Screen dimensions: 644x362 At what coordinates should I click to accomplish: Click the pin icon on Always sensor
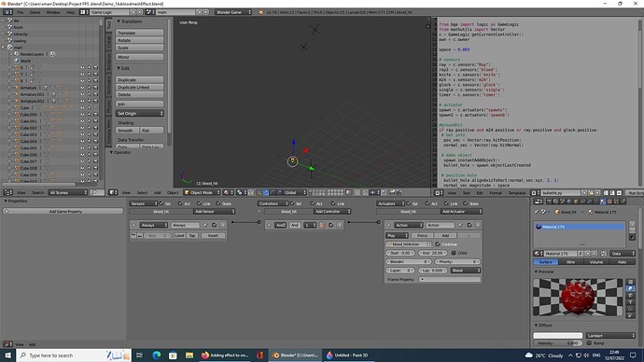click(x=205, y=225)
